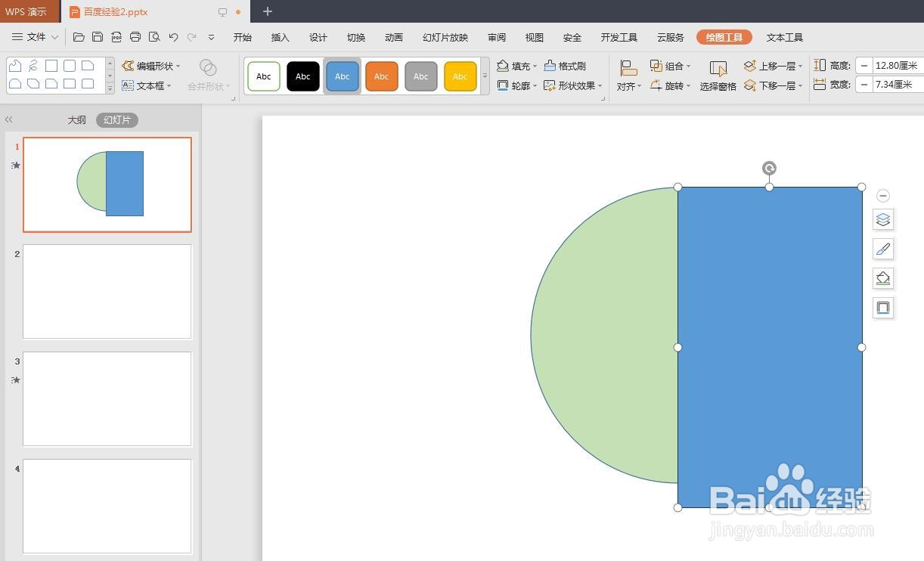Click the height field showing 12.80厘米
924x561 pixels.
(898, 66)
